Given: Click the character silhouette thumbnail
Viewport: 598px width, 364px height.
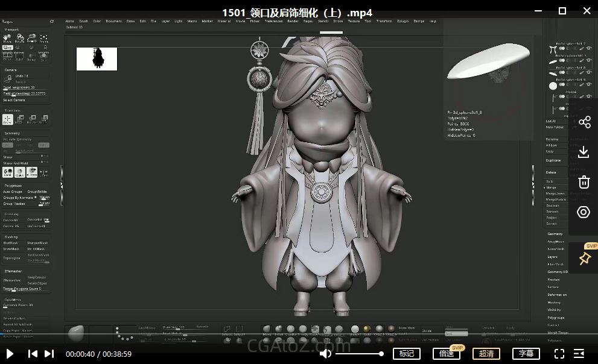Looking at the screenshot, I should pos(97,59).
